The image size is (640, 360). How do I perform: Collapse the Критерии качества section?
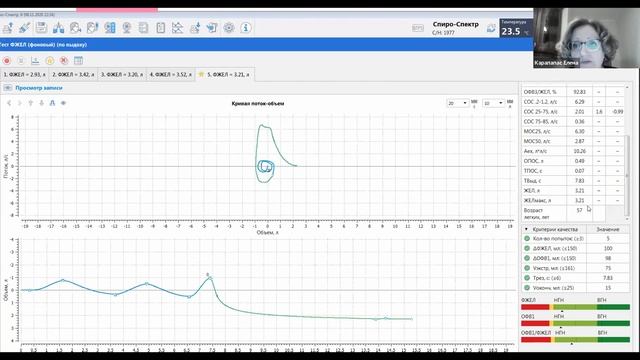coord(526,229)
